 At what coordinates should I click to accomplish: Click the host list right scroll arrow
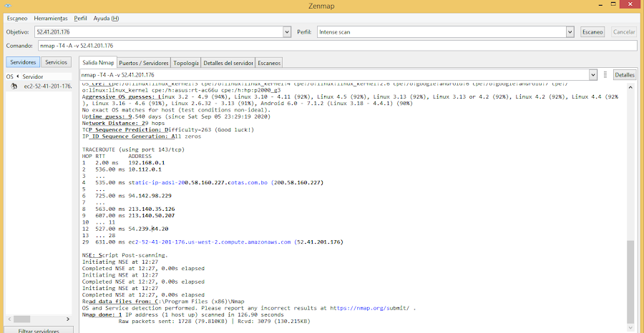pyautogui.click(x=68, y=319)
